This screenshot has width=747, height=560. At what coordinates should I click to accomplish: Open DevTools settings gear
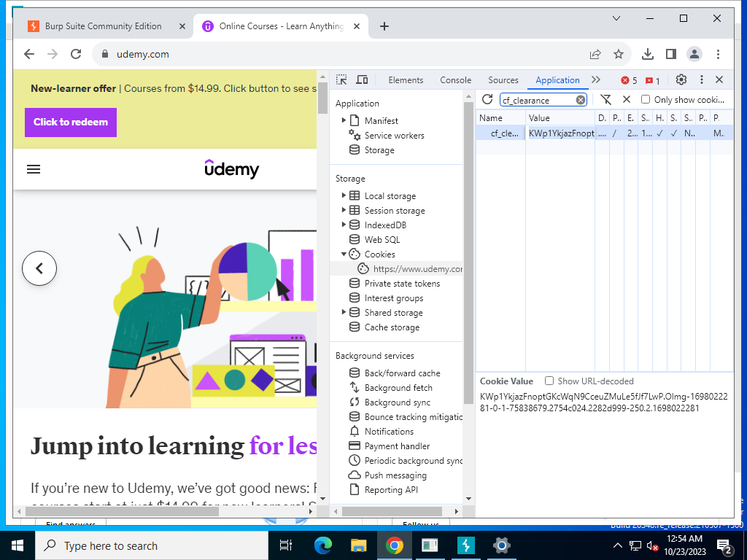tap(681, 80)
